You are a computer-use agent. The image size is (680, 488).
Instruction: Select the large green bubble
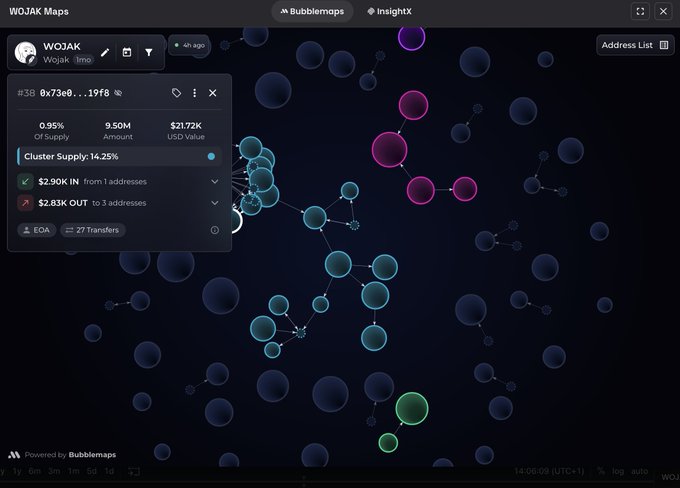(x=412, y=408)
